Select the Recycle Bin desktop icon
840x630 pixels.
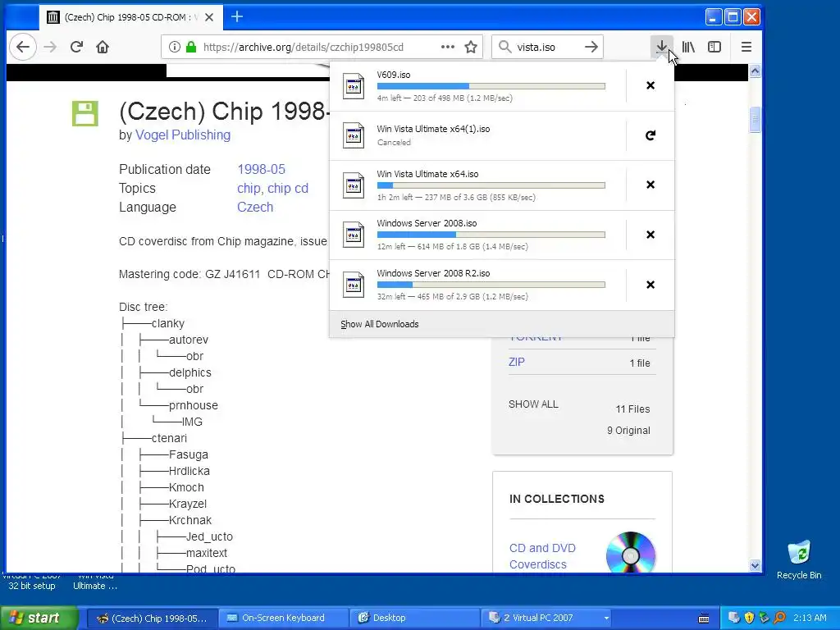[799, 559]
